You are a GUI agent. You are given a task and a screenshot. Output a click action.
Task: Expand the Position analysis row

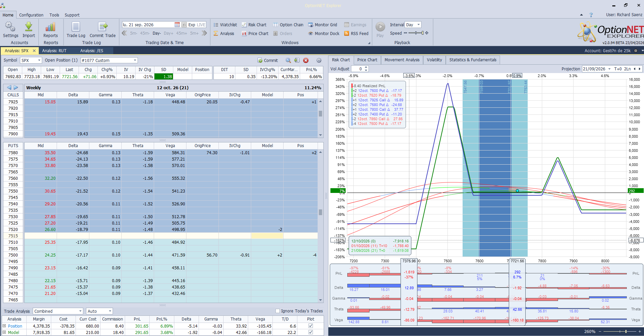[x=4, y=326]
